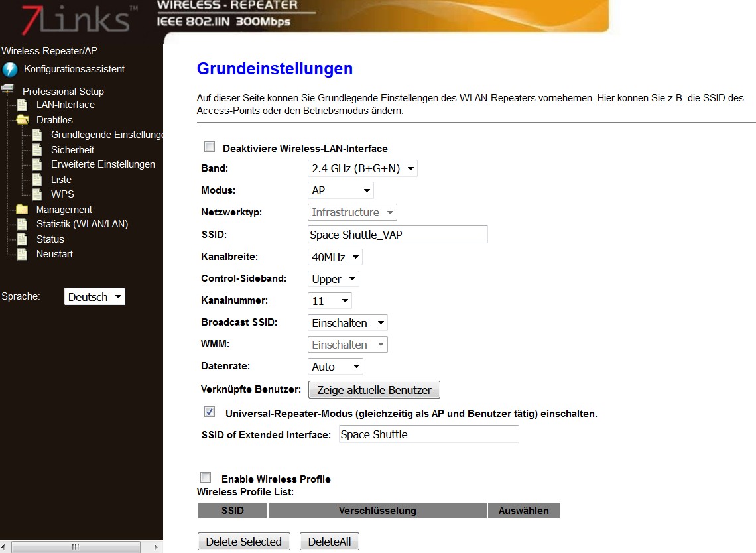The height and width of the screenshot is (553, 756).
Task: Open the Band dropdown showing 2.4 GHz
Action: 362,168
